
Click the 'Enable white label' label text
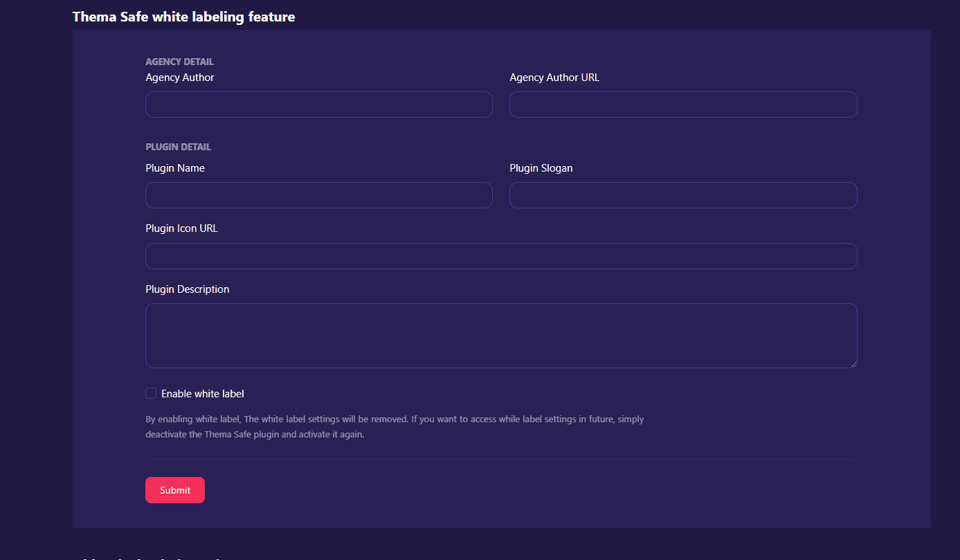(203, 394)
